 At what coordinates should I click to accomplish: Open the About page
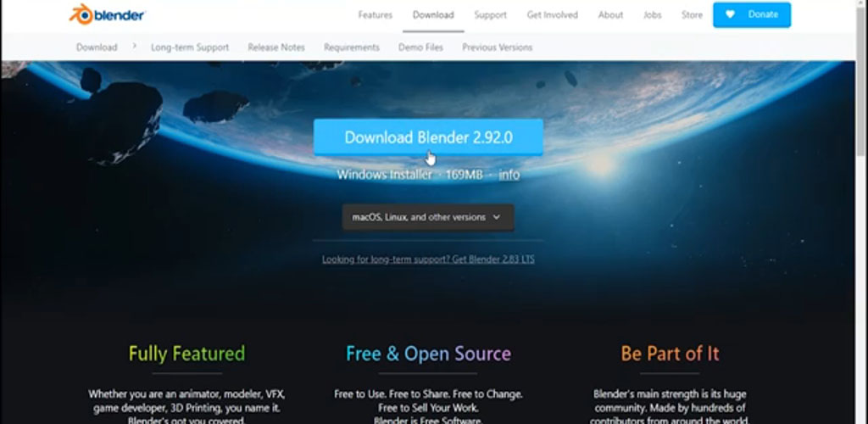click(610, 15)
